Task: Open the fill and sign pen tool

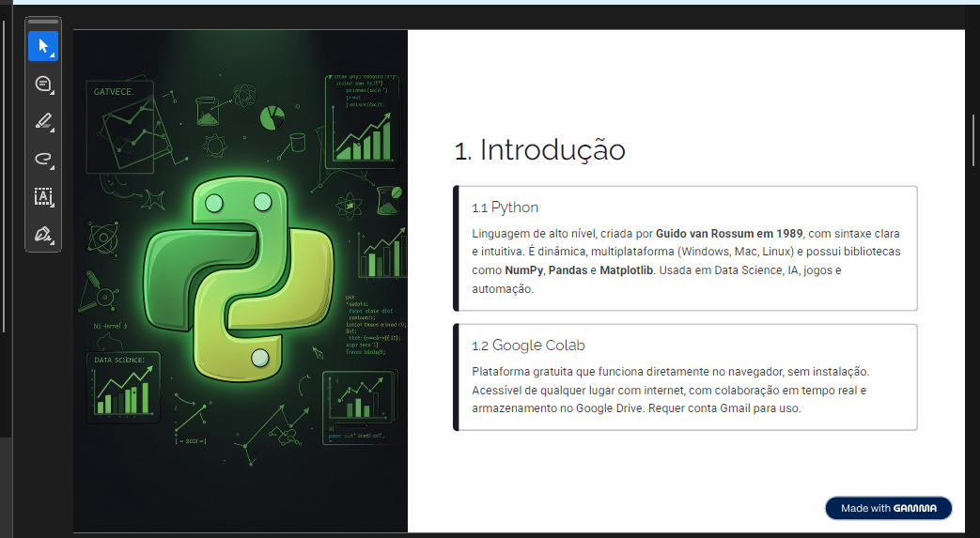Action: (x=43, y=235)
